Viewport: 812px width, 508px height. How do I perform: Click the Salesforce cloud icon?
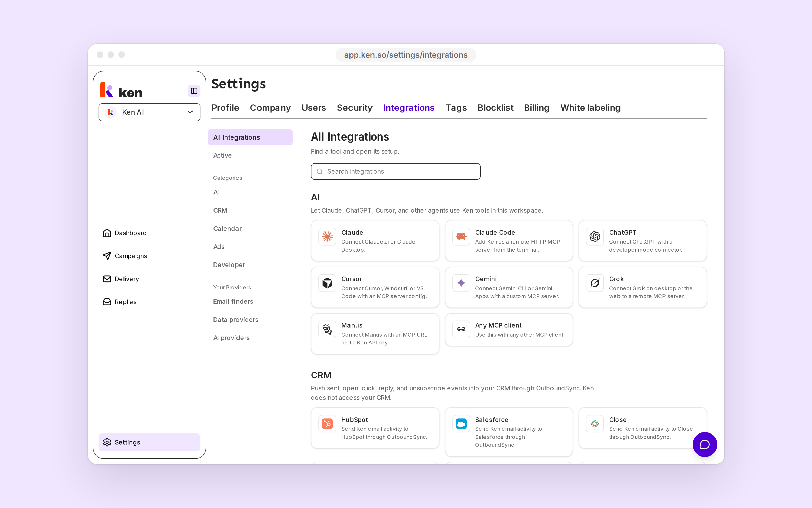[x=461, y=424]
